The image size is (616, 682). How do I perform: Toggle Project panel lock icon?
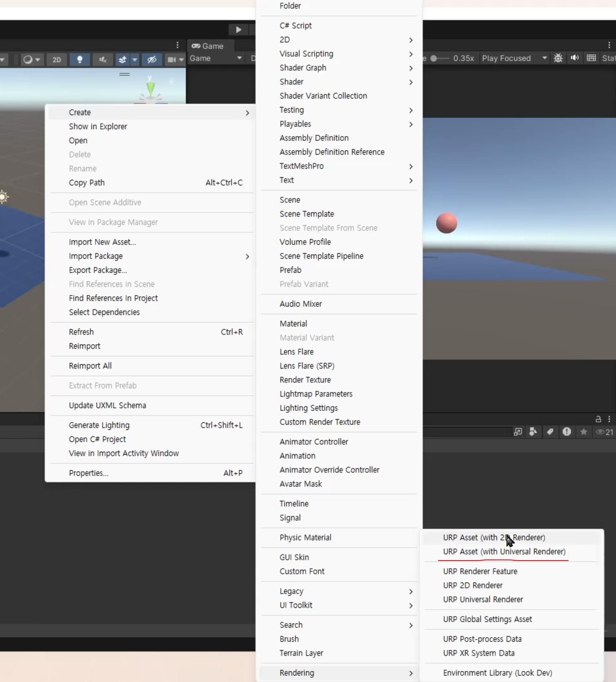[x=598, y=419]
